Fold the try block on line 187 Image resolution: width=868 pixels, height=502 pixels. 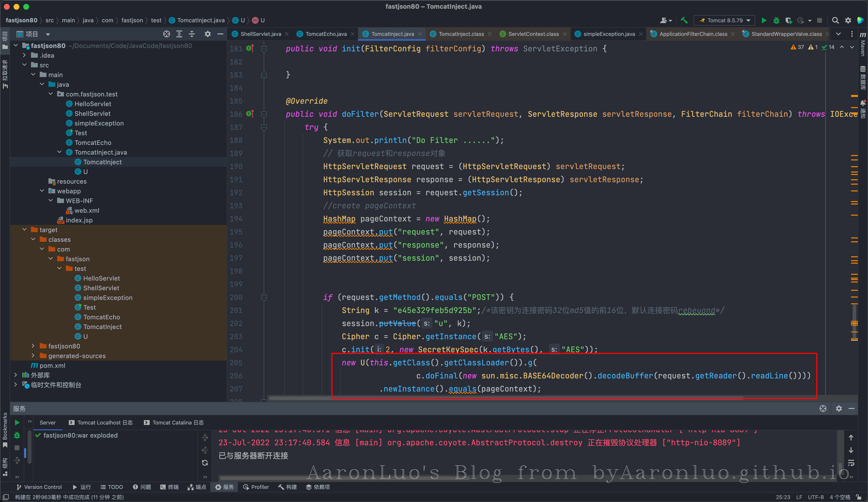(264, 127)
